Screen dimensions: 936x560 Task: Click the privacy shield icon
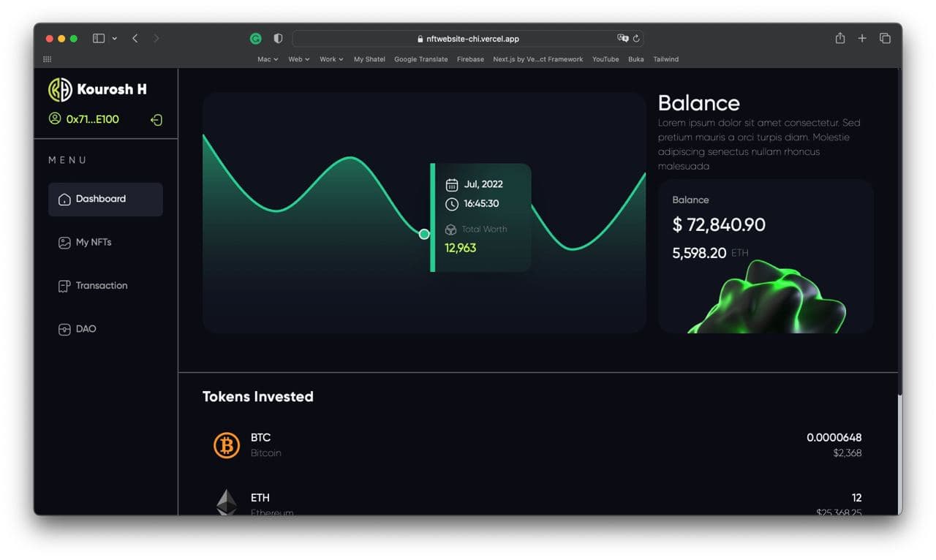(x=278, y=39)
